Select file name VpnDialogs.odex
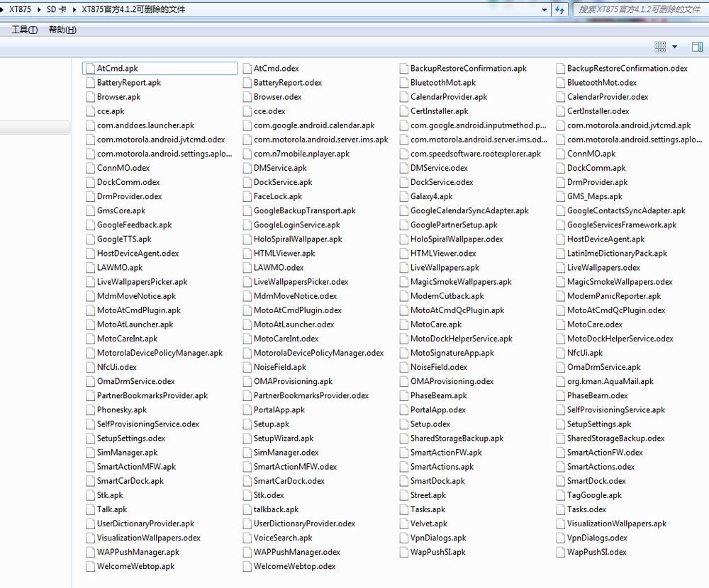Screen dimensions: 709x588 point(597,538)
